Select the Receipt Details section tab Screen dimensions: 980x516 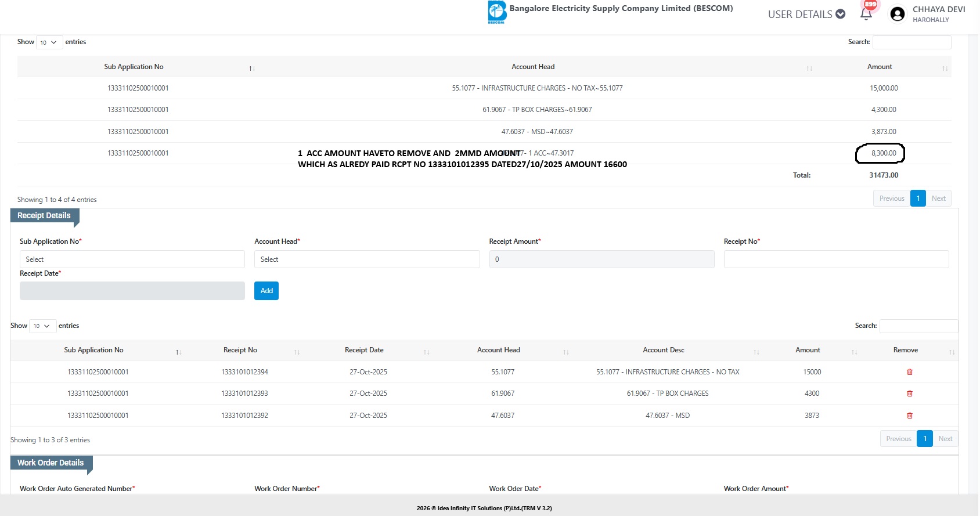pos(44,215)
